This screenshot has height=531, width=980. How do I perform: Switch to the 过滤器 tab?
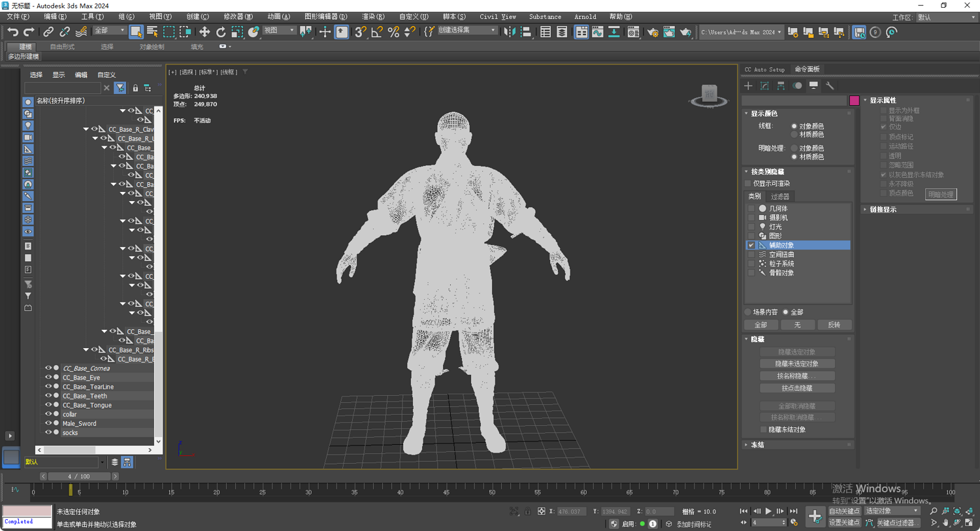click(780, 197)
